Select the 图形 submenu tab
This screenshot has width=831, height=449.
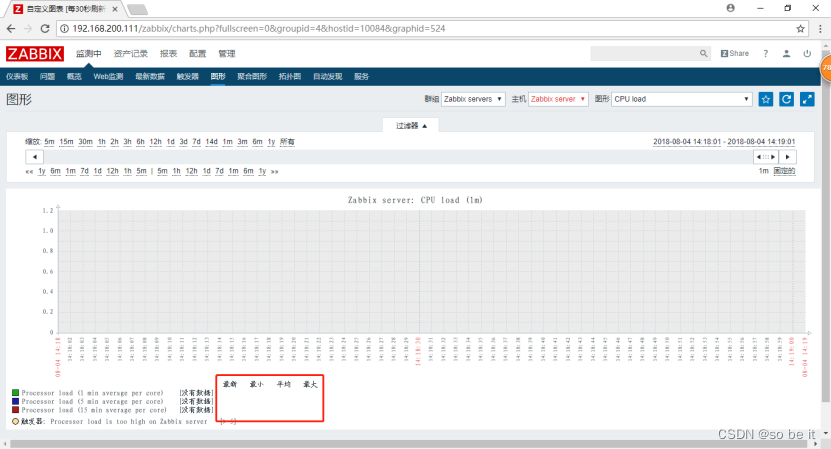click(x=218, y=76)
